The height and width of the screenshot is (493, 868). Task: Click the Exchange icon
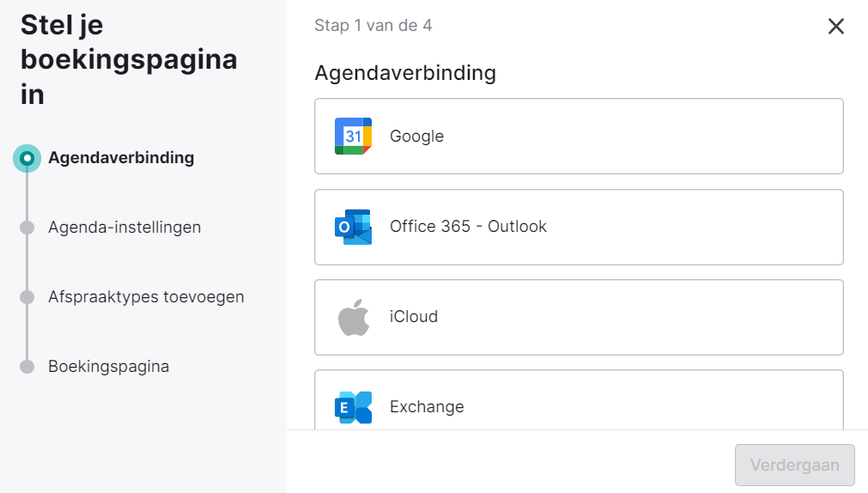pos(353,407)
